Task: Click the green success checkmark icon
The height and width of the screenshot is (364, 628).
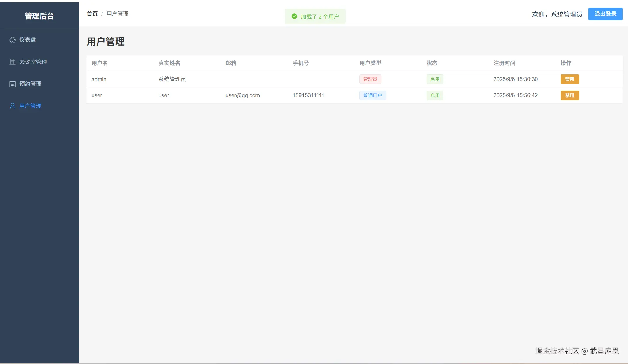Action: click(294, 17)
